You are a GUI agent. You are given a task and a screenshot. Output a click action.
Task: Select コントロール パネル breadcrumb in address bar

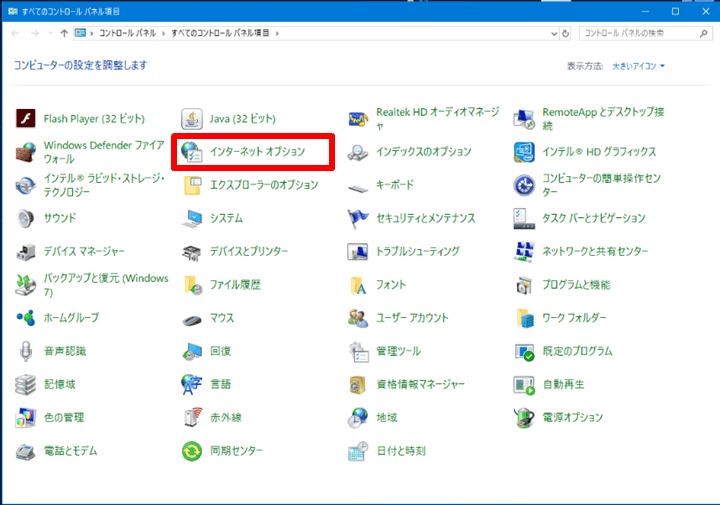(x=128, y=33)
